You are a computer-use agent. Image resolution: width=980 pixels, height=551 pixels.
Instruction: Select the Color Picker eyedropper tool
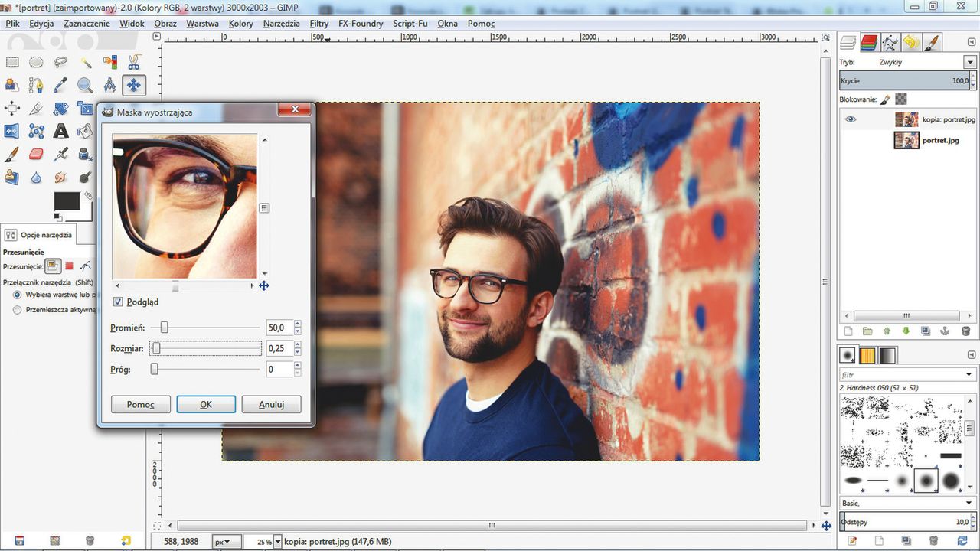coord(60,85)
